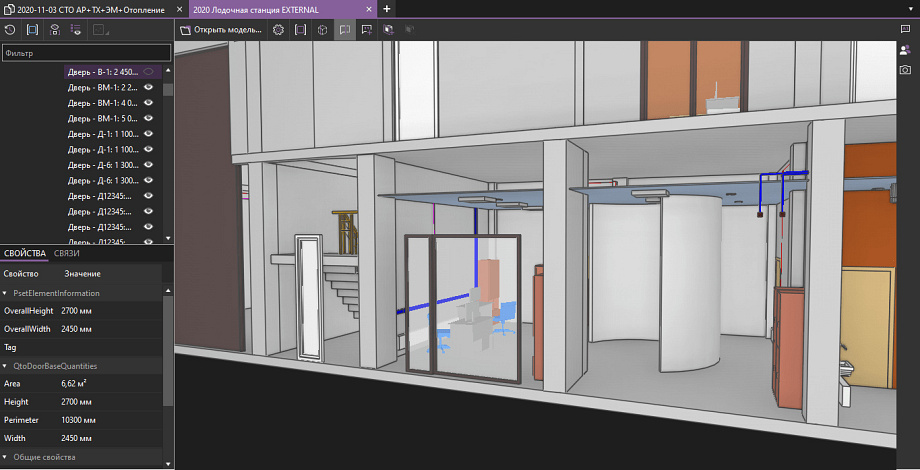Viewport: 920px width, 470px height.
Task: Click the Открыть модель button
Action: pos(224,30)
